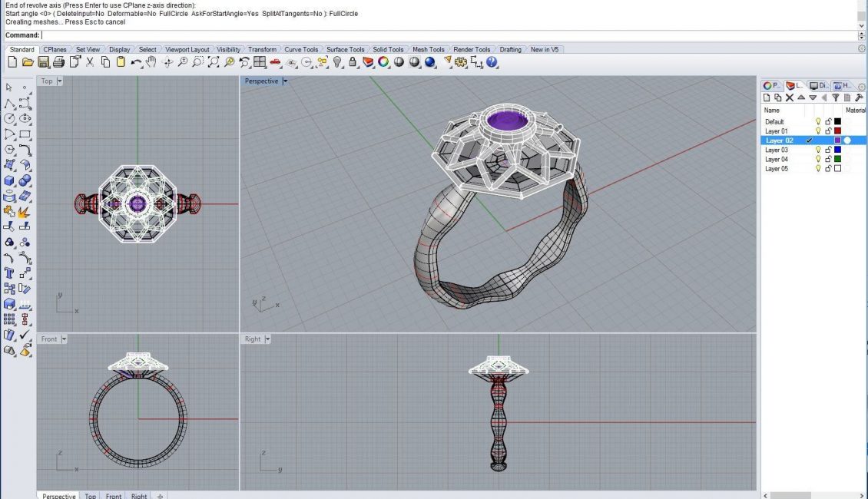The height and width of the screenshot is (499, 868).
Task: Choose the Explode tool in left sidebar
Action: 25,211
